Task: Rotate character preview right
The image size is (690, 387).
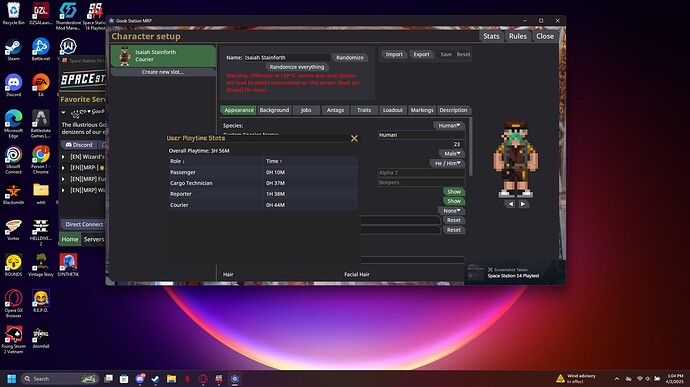Action: point(522,204)
